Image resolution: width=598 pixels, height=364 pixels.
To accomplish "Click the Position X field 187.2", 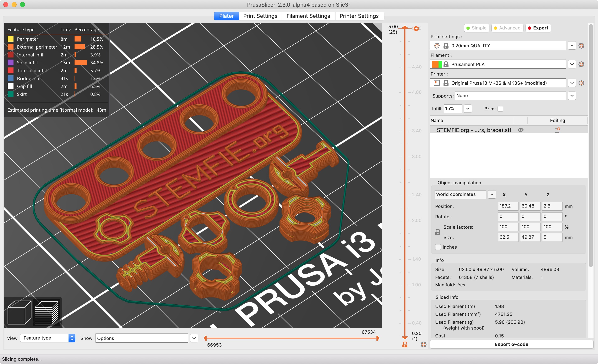I will tap(508, 206).
